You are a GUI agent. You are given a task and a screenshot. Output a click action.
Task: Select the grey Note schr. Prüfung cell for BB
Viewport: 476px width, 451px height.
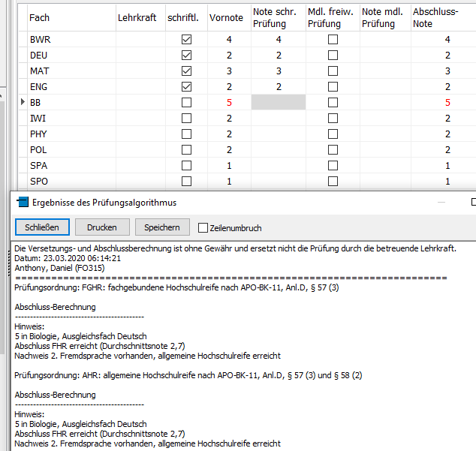(x=279, y=102)
